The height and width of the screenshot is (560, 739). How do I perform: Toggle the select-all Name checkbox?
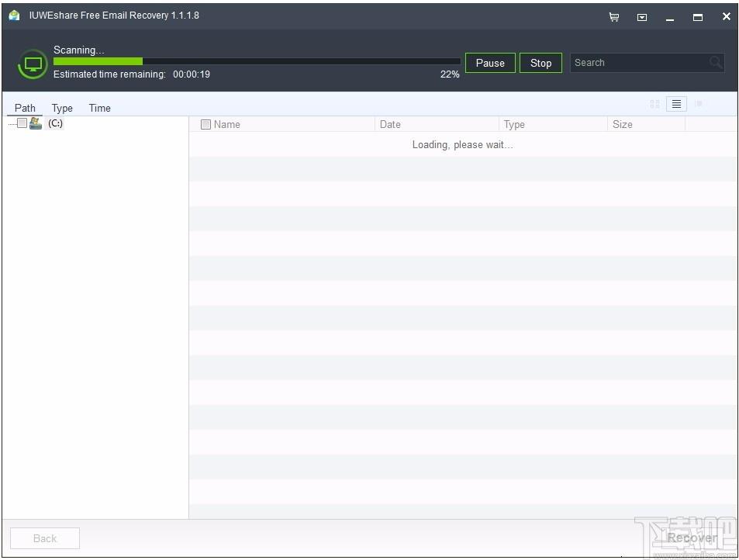(x=205, y=124)
